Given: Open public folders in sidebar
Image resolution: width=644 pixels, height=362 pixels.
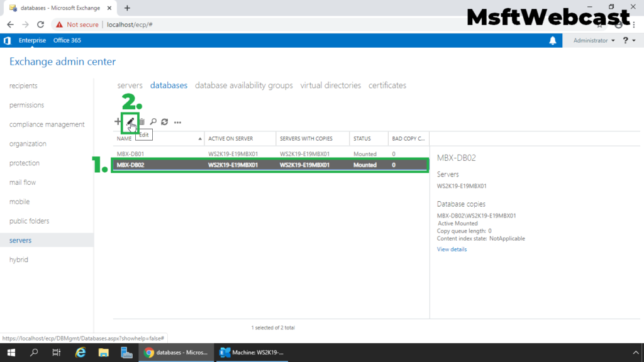Looking at the screenshot, I should coord(29,221).
